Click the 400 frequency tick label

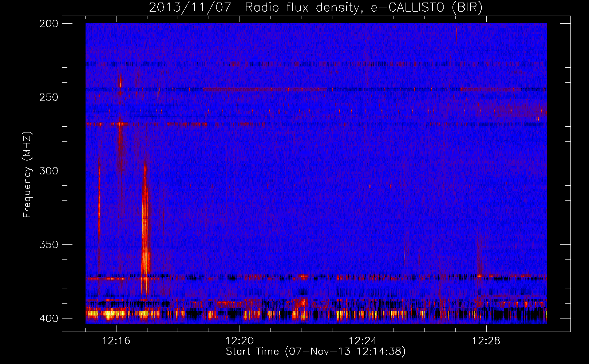click(49, 318)
